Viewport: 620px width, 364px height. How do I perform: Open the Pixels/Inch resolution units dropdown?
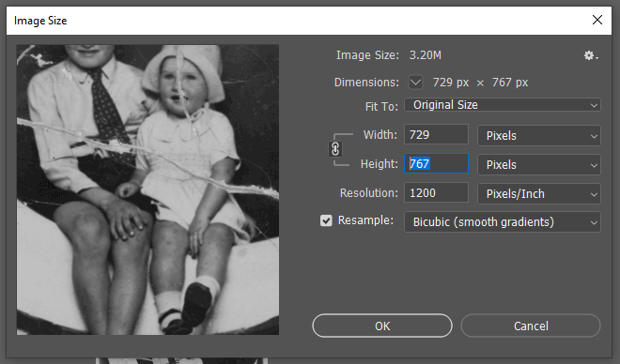click(x=539, y=194)
